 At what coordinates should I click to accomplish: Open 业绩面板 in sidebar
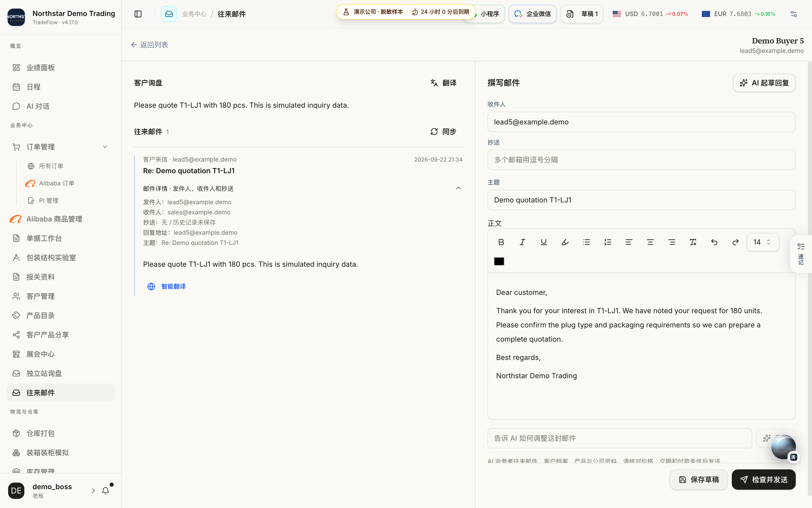pos(61,68)
